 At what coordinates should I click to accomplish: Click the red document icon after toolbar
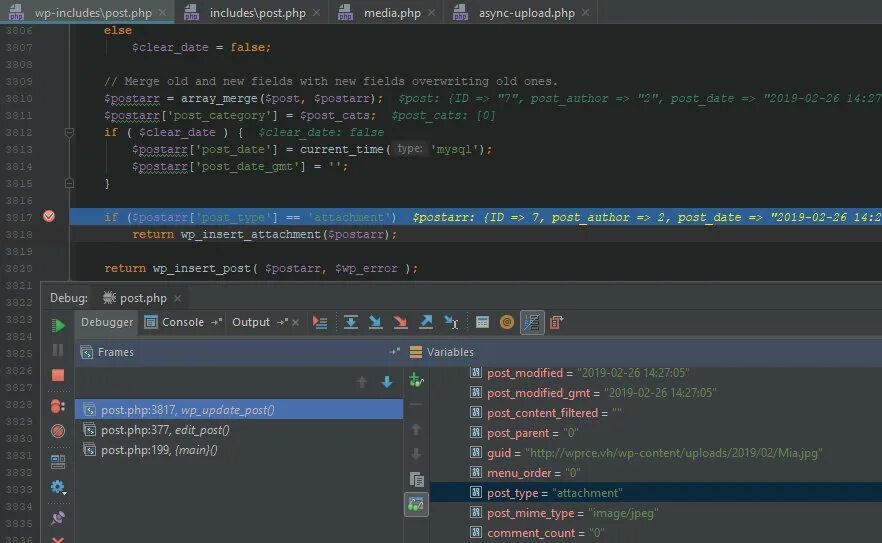point(556,322)
